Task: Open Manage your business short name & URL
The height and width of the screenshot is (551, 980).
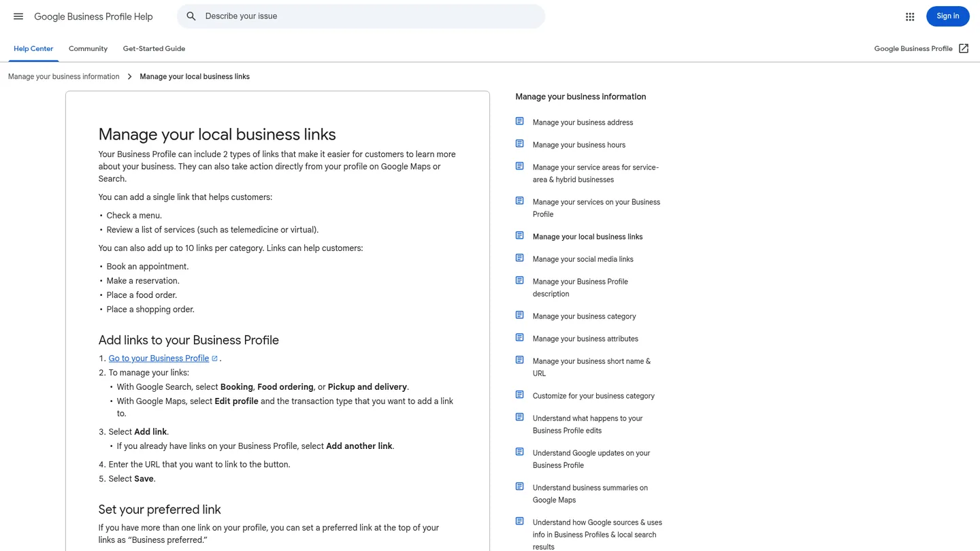Action: pyautogui.click(x=591, y=367)
